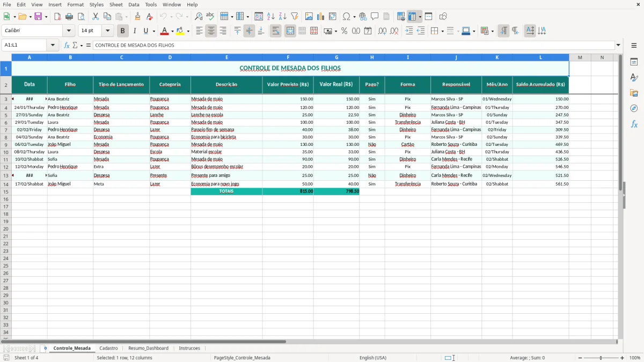Open the Format menu
This screenshot has width=644, height=362.
pyautogui.click(x=76, y=4)
